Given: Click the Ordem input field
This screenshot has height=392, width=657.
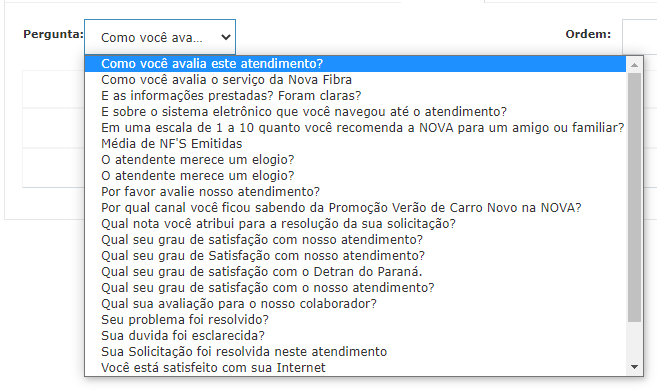Looking at the screenshot, I should pos(639,37).
